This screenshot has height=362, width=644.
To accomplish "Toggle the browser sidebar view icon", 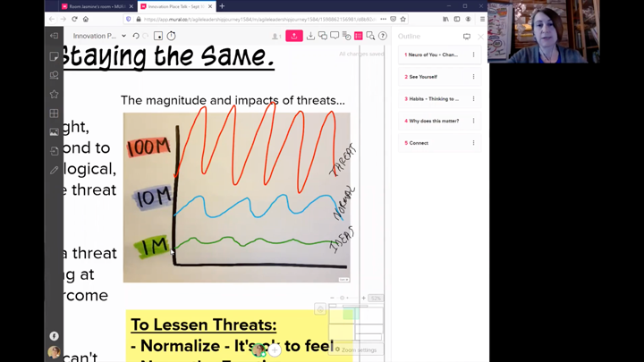I will tap(457, 20).
